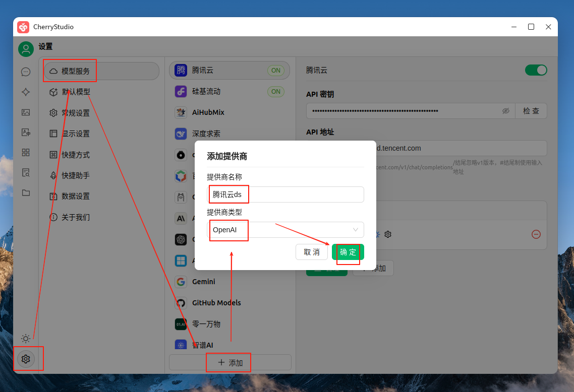Open the mini apps grid icon
The image size is (574, 392).
pos(26,153)
